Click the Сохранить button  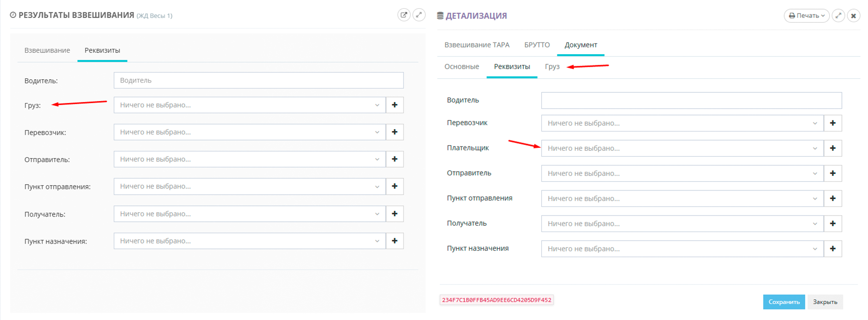(784, 302)
